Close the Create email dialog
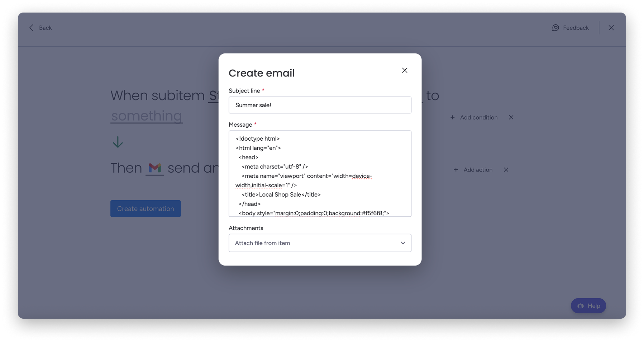644x342 pixels. pyautogui.click(x=405, y=70)
